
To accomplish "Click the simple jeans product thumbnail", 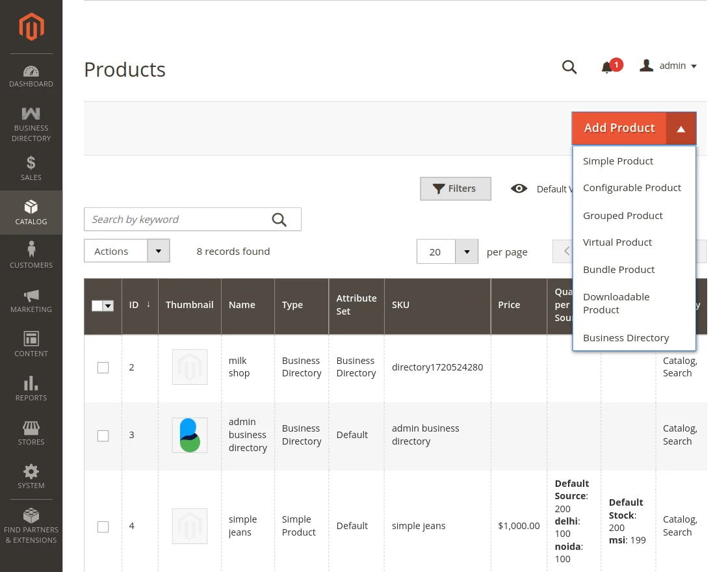I will click(189, 526).
